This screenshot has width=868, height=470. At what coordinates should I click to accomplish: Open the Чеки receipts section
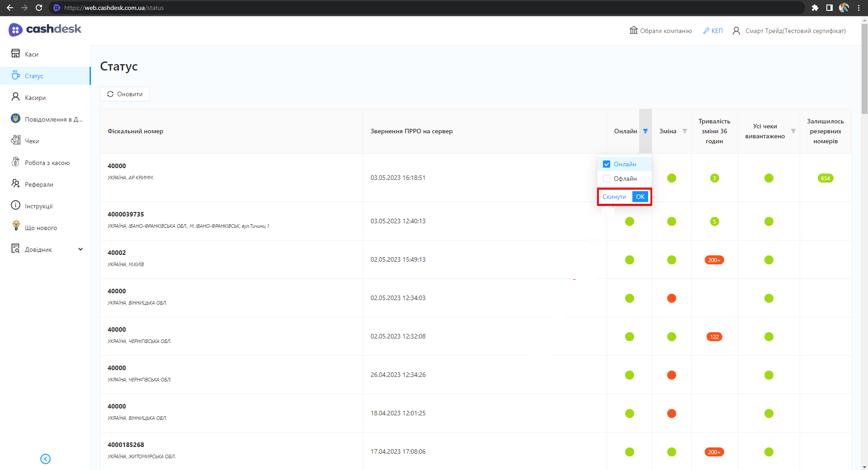tap(32, 141)
